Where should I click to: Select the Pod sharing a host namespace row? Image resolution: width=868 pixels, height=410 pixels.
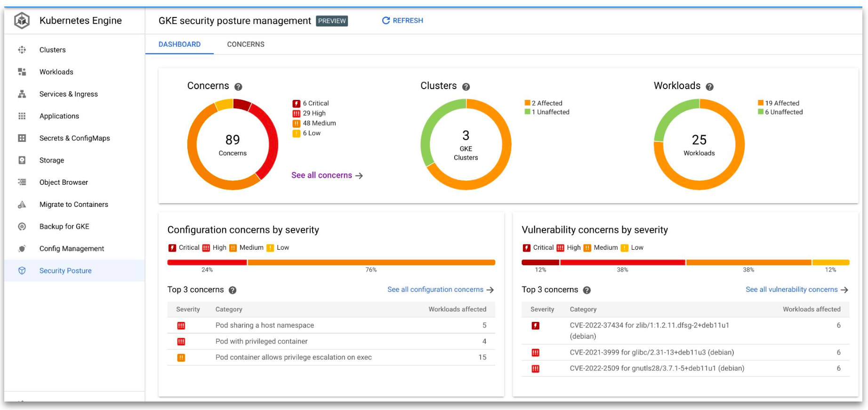(331, 326)
